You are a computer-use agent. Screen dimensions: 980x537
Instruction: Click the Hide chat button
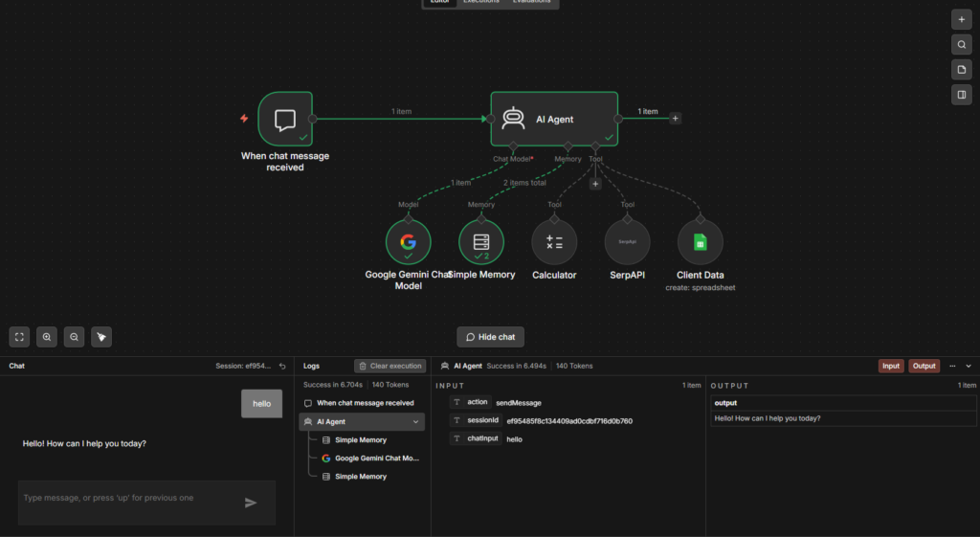tap(491, 337)
